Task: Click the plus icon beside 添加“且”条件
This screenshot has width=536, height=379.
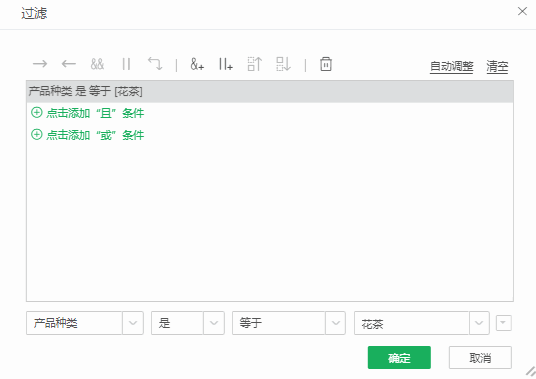Action: 37,112
